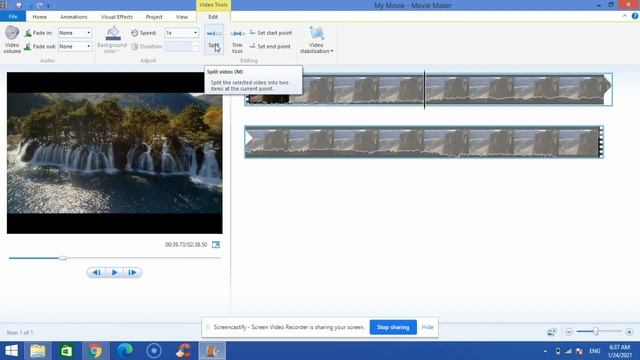The width and height of the screenshot is (640, 360).
Task: Switch to the Home tab
Action: (x=40, y=17)
